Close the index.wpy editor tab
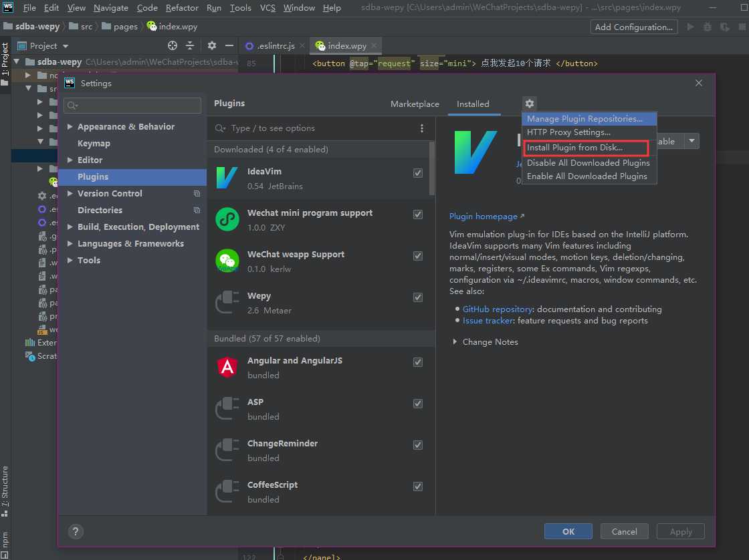The height and width of the screenshot is (560, 749). pyautogui.click(x=374, y=46)
